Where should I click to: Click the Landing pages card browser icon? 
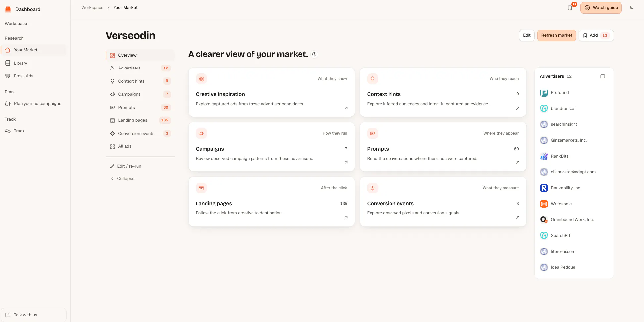pos(201,188)
